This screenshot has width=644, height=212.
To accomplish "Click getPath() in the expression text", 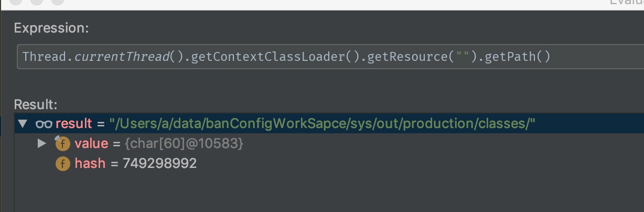I will 517,56.
